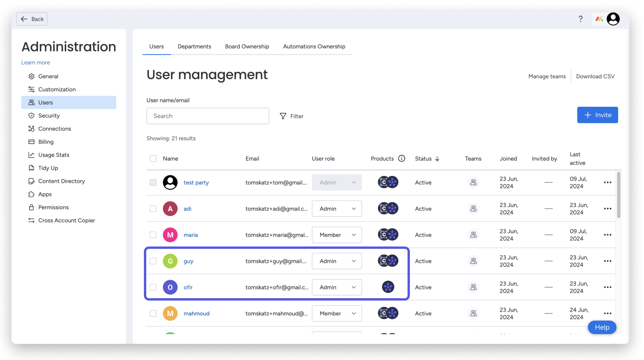Follow the Learn more link

click(36, 62)
